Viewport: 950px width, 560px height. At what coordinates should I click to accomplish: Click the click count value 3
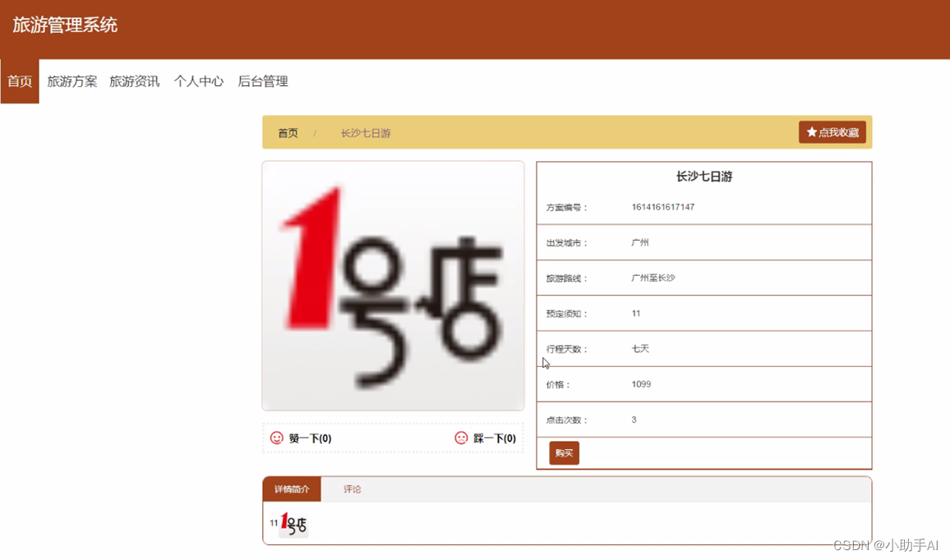(634, 420)
